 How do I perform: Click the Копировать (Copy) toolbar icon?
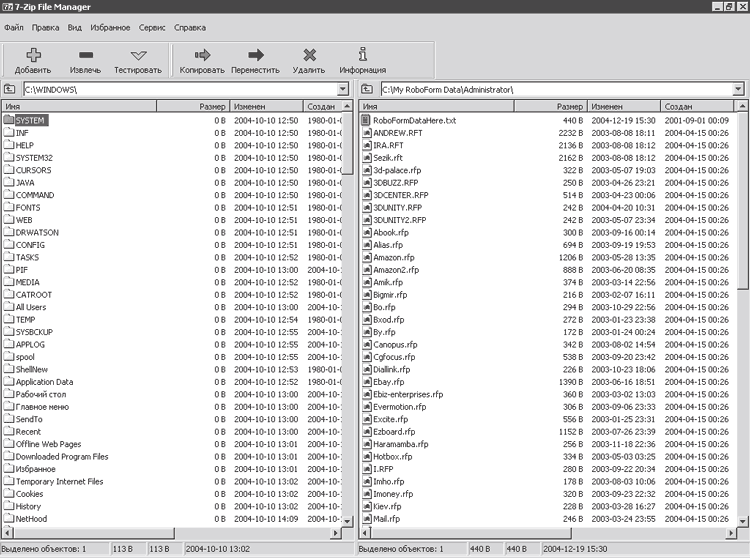click(202, 56)
